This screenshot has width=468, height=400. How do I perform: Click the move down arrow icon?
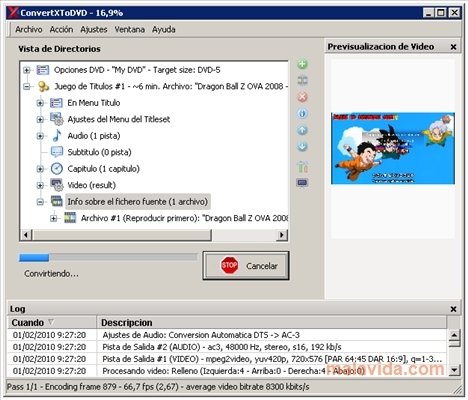[x=302, y=146]
